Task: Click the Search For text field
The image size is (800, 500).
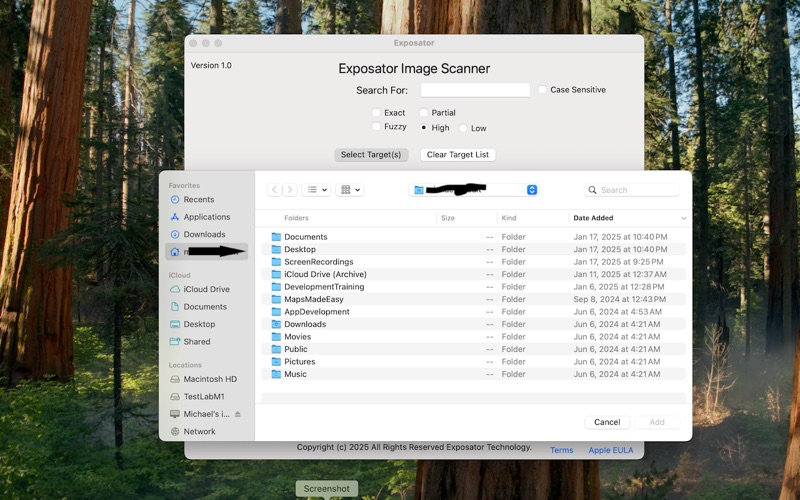Action: (476, 90)
